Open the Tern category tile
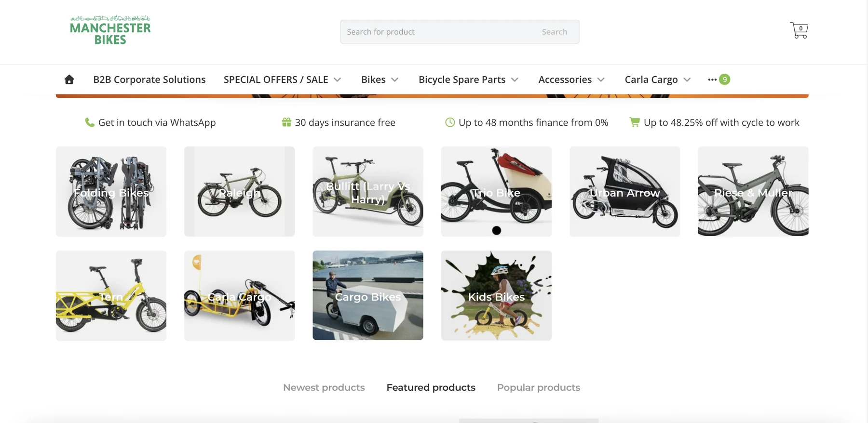The image size is (868, 423). click(x=111, y=296)
